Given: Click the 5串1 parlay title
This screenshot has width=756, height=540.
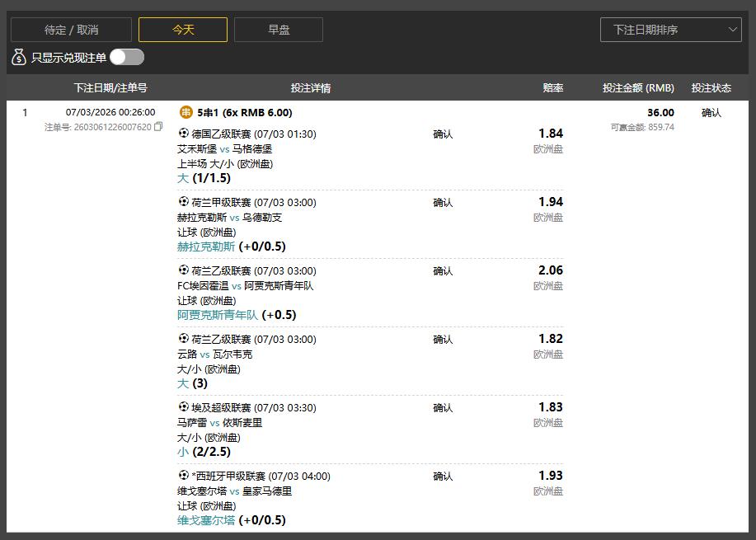Looking at the screenshot, I should click(245, 113).
